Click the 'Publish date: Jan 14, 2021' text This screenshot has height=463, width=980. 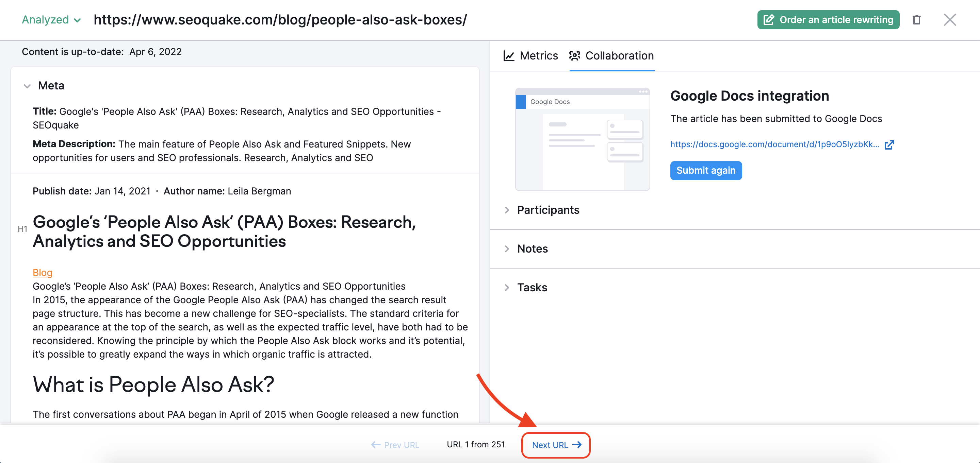pos(92,191)
